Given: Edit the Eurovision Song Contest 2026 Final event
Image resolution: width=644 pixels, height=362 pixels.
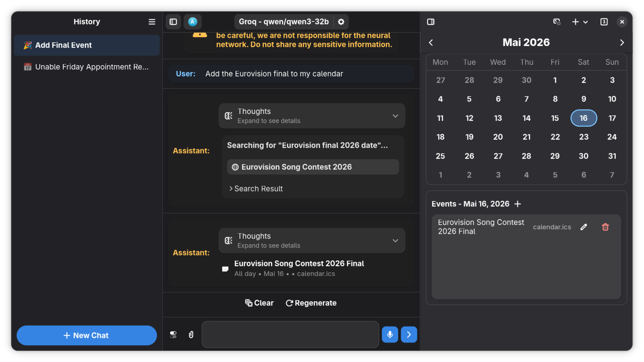Looking at the screenshot, I should pyautogui.click(x=584, y=227).
